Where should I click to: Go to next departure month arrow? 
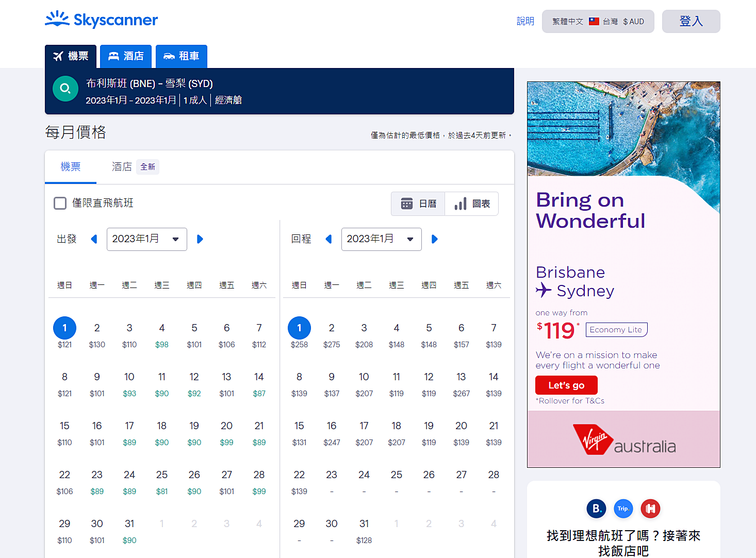click(x=200, y=239)
